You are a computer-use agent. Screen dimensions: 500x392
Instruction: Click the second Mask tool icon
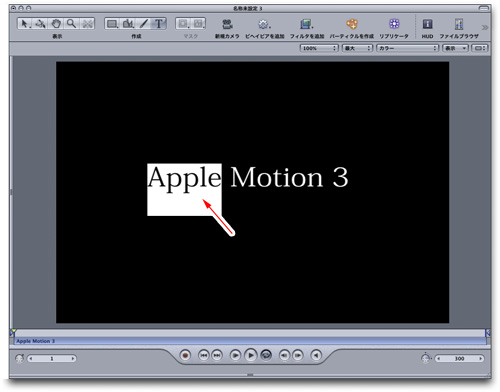point(198,24)
